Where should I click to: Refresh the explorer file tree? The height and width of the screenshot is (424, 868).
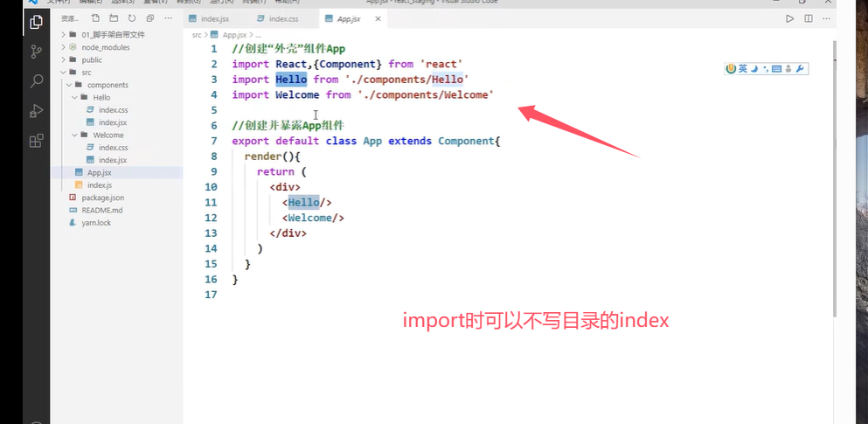tap(132, 19)
